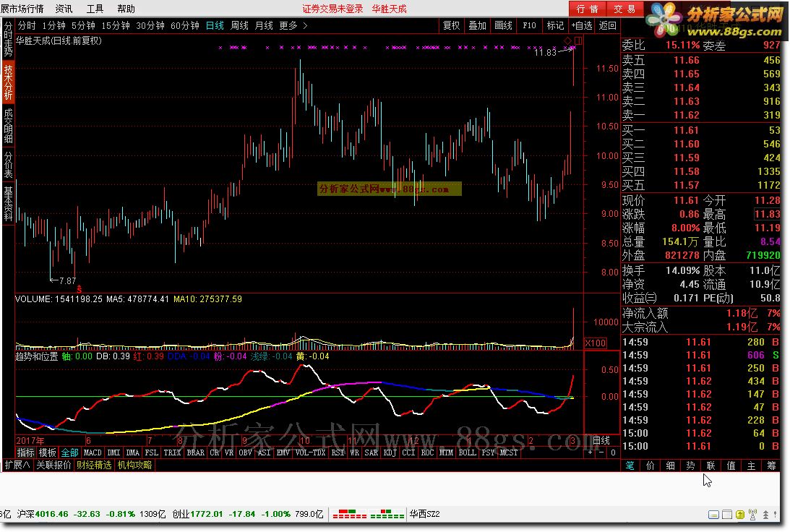Screen dimensions: 790x532
Task: Open the 帮助 menu
Action: [126, 9]
